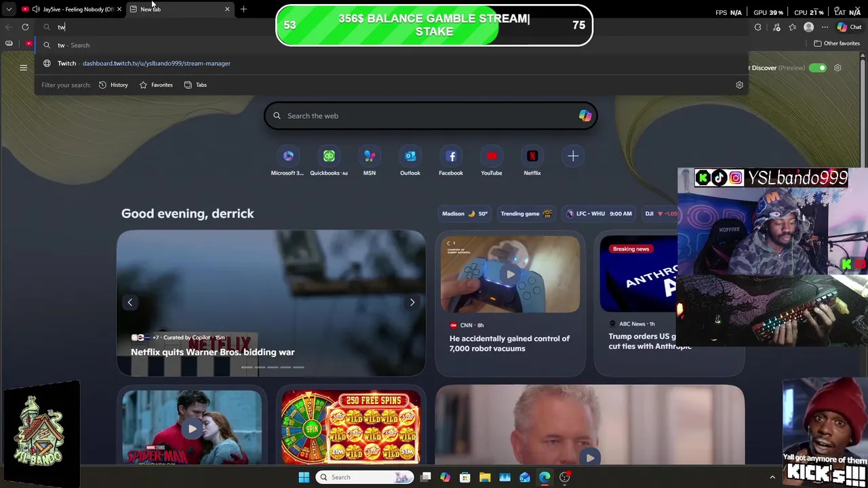Open the Trending game widget
This screenshot has width=868, height=488.
[526, 213]
